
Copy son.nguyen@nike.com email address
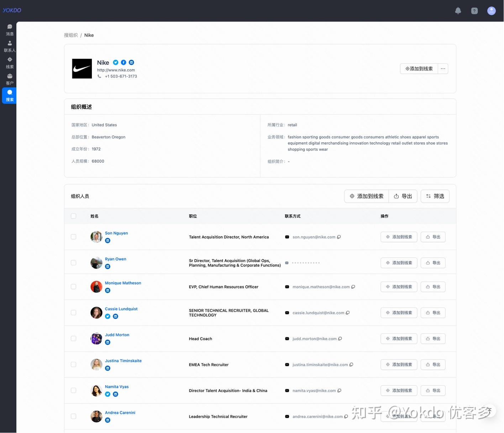tap(339, 237)
